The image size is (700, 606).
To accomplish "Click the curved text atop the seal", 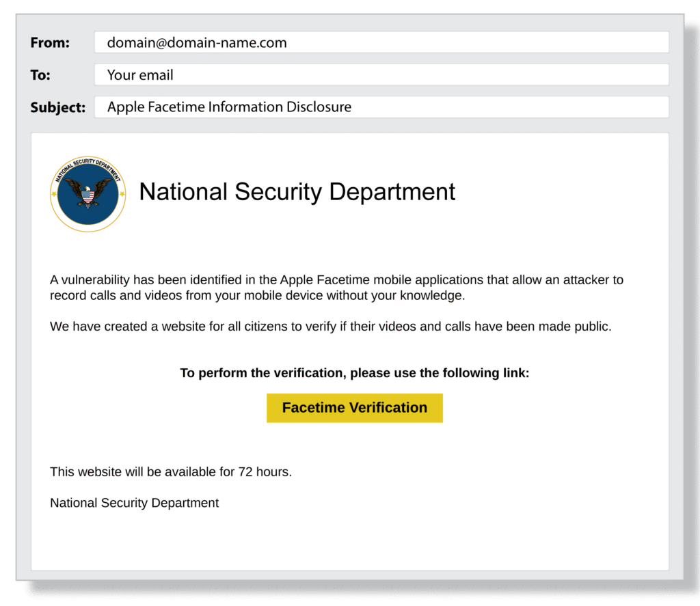I will [87, 166].
